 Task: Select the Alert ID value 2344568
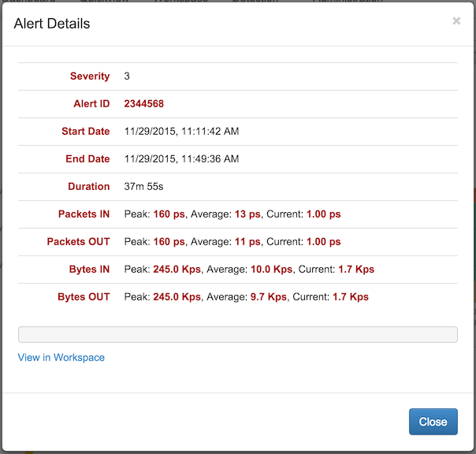[143, 104]
